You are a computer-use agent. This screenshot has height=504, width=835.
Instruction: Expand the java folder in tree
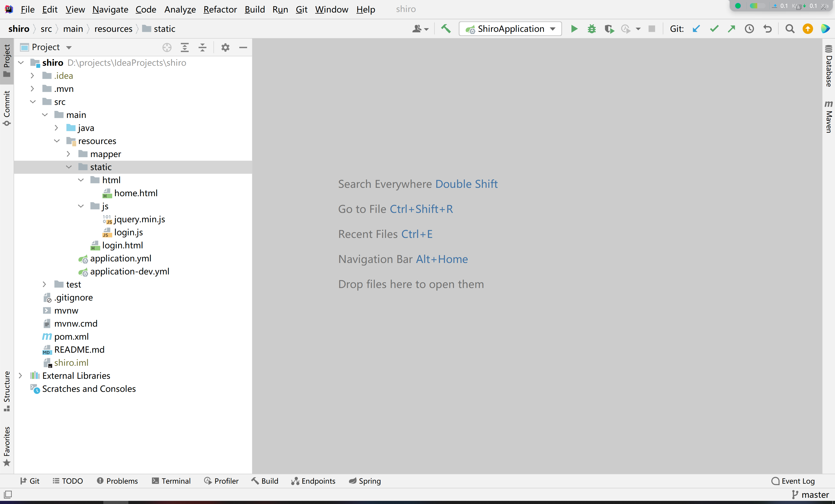pyautogui.click(x=57, y=128)
